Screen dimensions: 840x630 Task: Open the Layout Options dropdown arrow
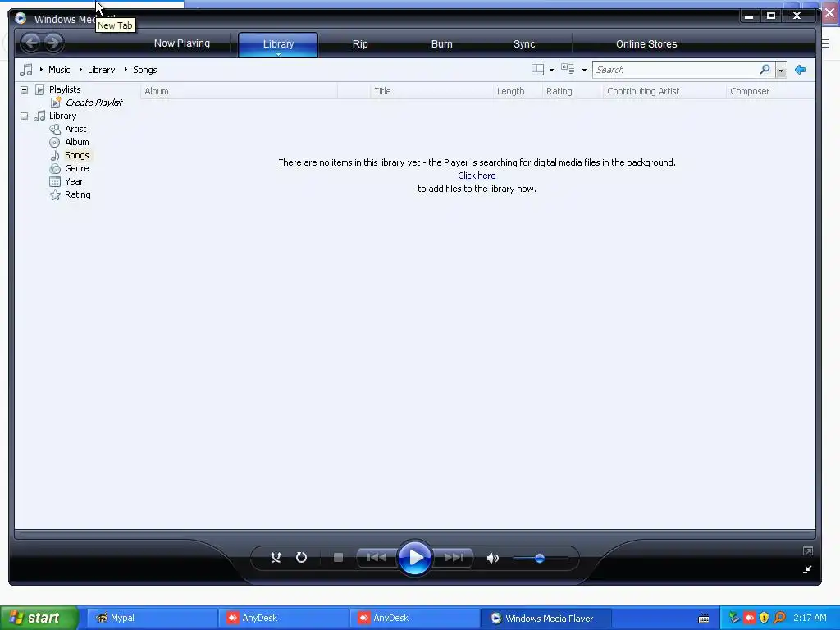coord(551,71)
